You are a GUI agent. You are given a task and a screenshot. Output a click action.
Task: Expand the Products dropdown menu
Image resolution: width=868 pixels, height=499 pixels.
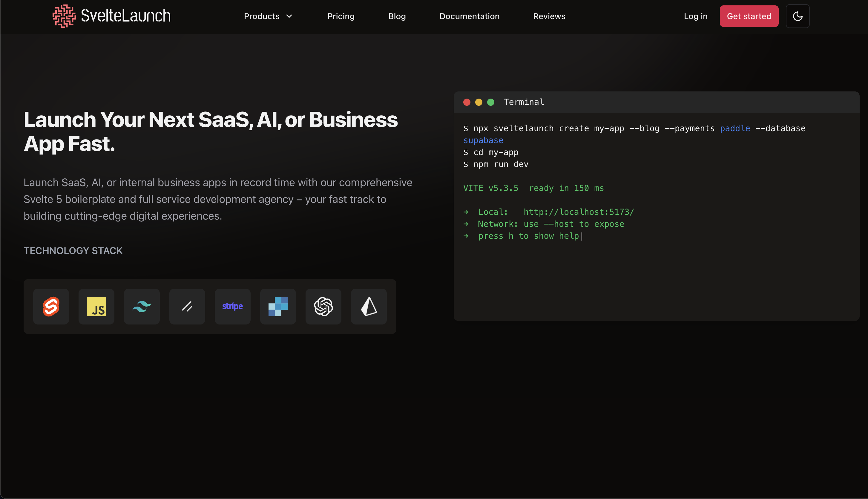268,16
